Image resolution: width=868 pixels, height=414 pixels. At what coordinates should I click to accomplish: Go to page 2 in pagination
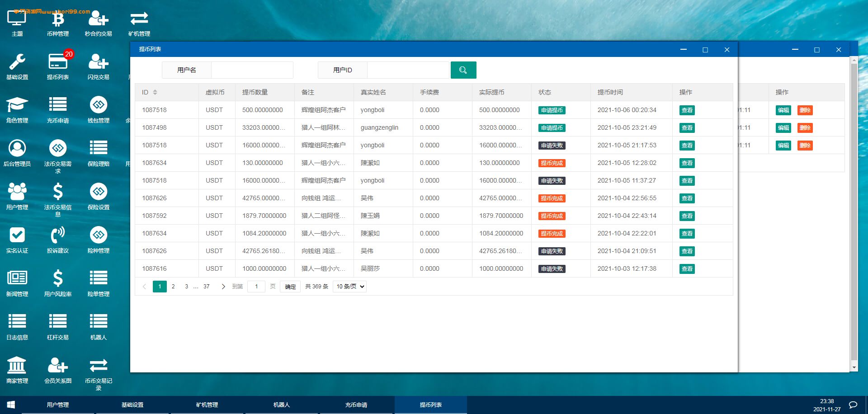point(173,287)
